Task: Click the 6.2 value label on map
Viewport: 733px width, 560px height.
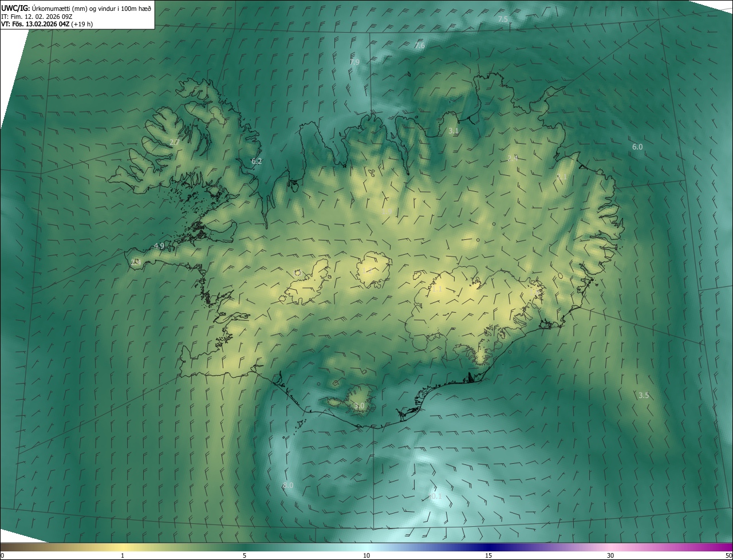Action: (257, 161)
